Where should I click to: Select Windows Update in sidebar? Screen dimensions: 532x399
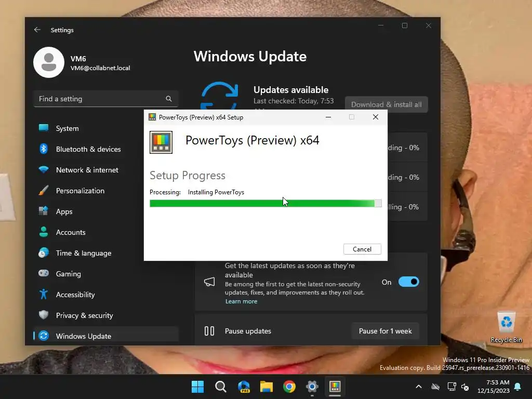tap(106, 335)
